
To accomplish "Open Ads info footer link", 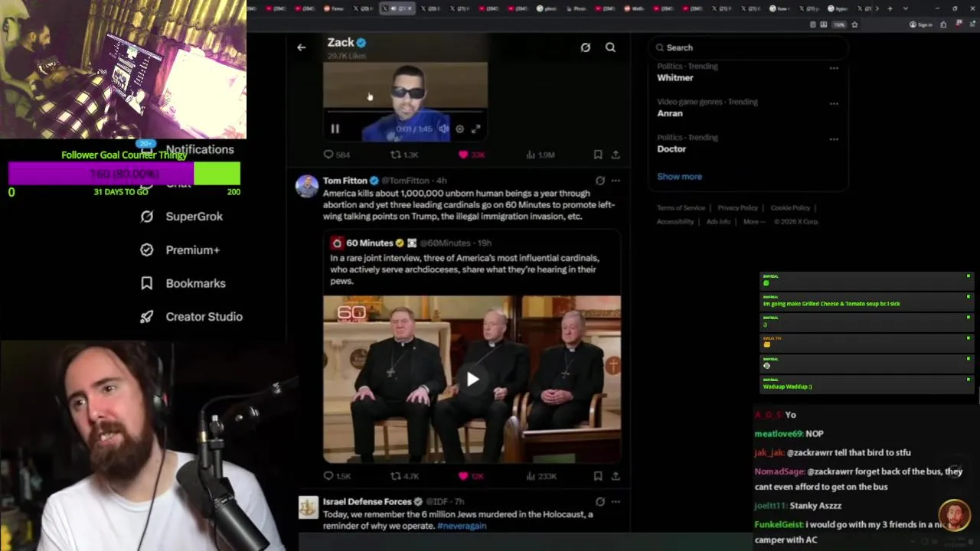I will click(718, 222).
